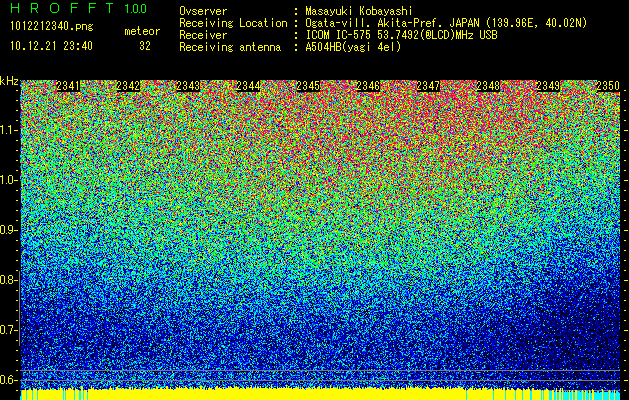Click time marker 2343

pos(188,86)
